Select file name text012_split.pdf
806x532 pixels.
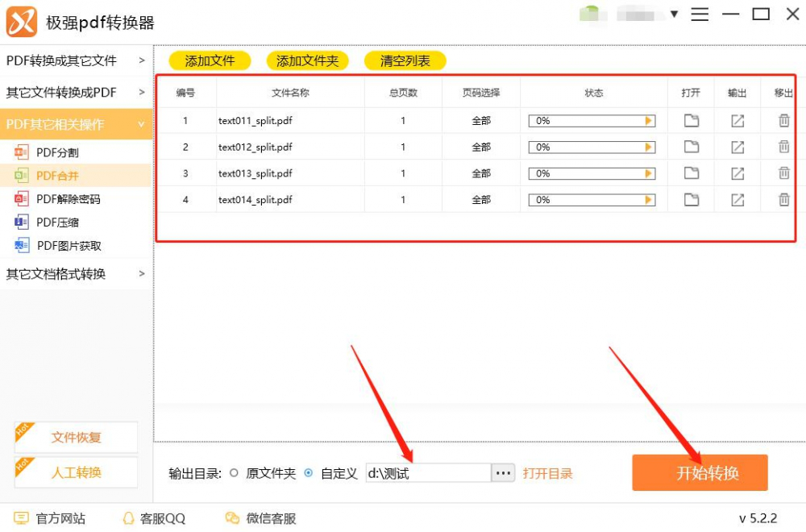click(x=256, y=147)
